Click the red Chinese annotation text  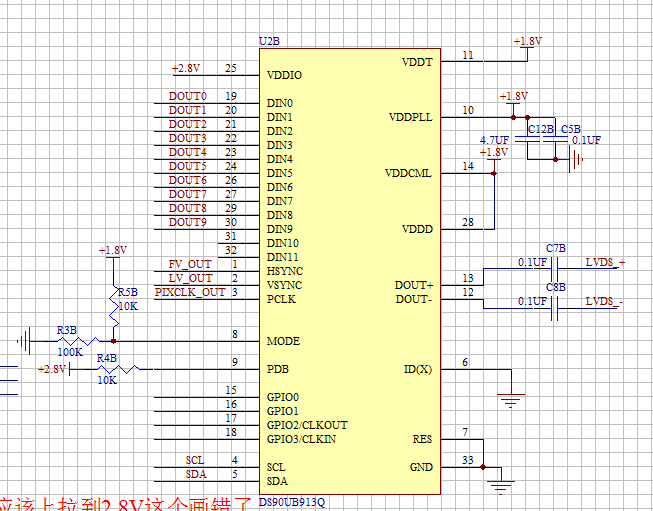coord(125,504)
